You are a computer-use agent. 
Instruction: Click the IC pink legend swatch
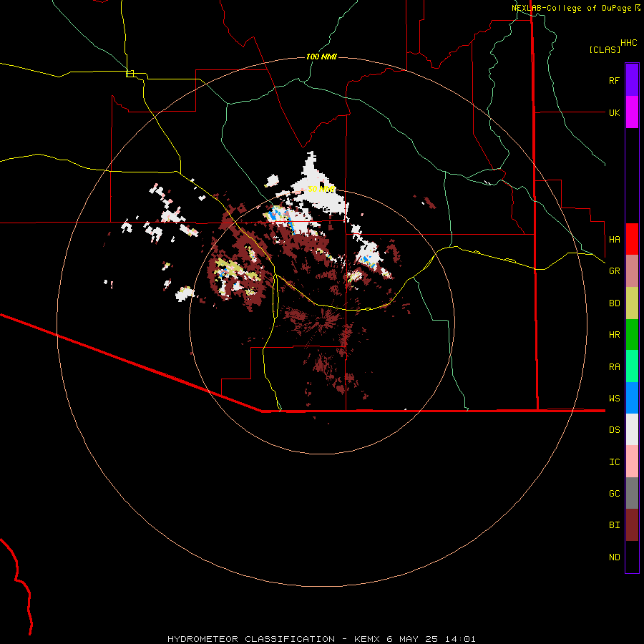point(632,462)
